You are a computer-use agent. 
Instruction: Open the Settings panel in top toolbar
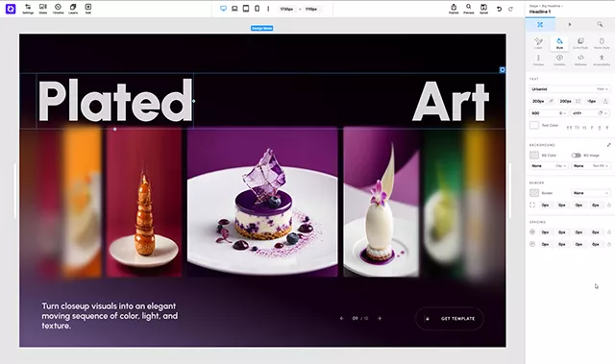(28, 9)
